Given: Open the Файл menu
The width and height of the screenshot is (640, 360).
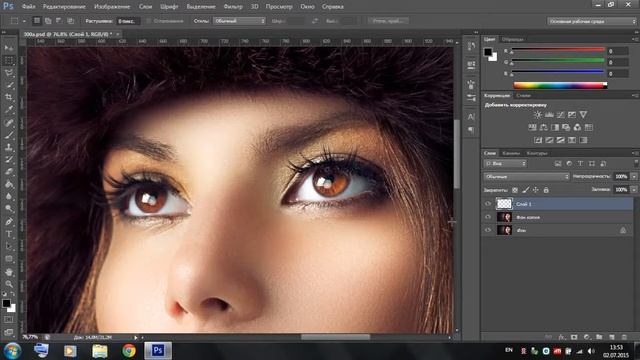Looking at the screenshot, I should (28, 7).
